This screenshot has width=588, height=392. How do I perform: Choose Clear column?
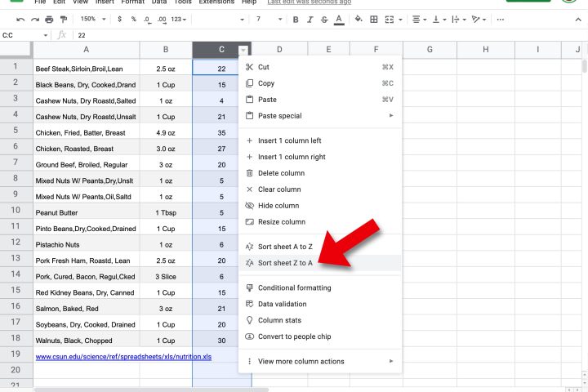(x=320, y=189)
